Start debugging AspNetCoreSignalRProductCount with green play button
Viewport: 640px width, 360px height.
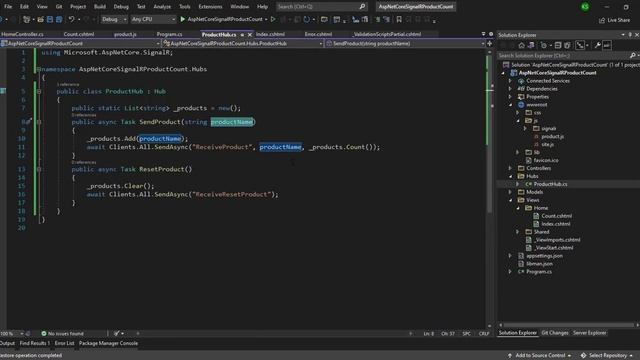[182, 19]
